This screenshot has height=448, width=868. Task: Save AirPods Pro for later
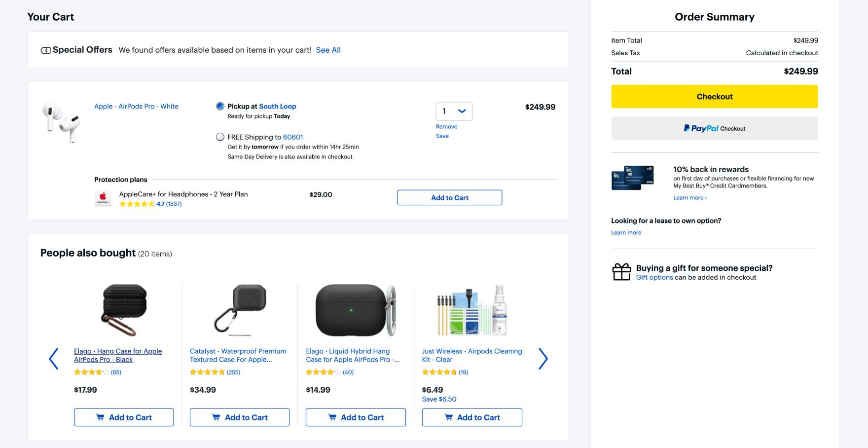(442, 136)
